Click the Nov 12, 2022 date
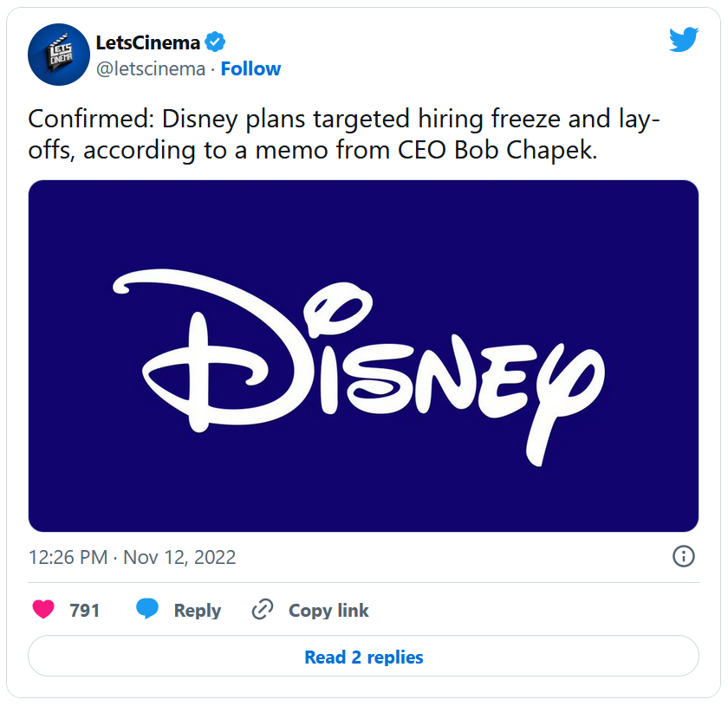Screen dimensions: 728x706 tap(179, 557)
